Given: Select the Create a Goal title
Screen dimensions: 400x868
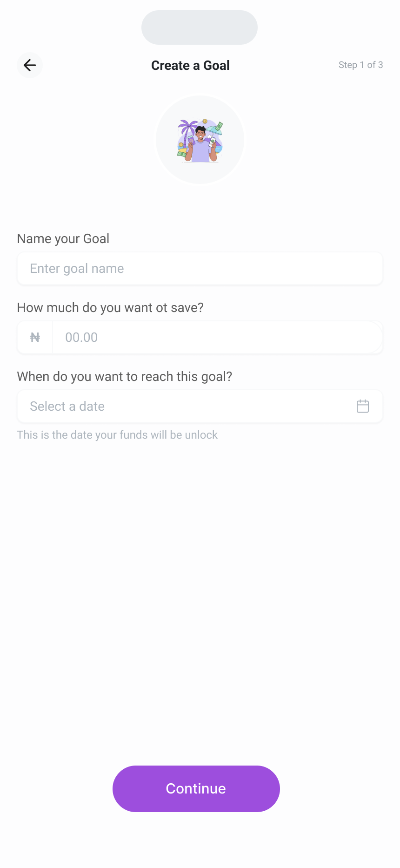Looking at the screenshot, I should (x=190, y=65).
